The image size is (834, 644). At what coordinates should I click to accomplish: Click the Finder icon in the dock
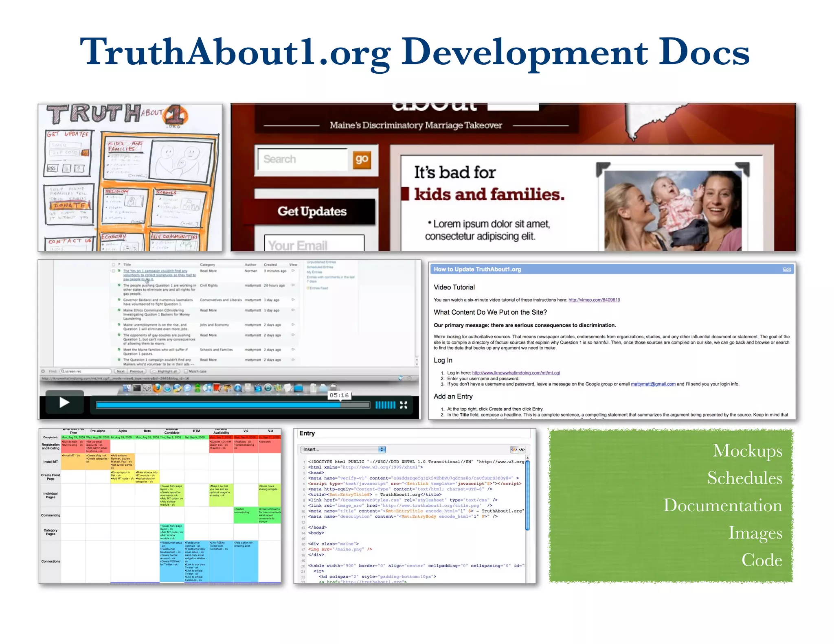[x=127, y=388]
